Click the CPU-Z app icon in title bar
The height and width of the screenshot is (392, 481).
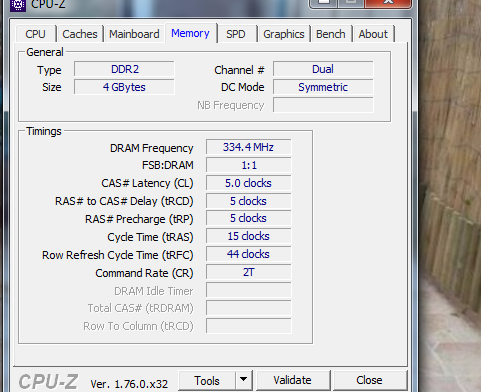(18, 5)
